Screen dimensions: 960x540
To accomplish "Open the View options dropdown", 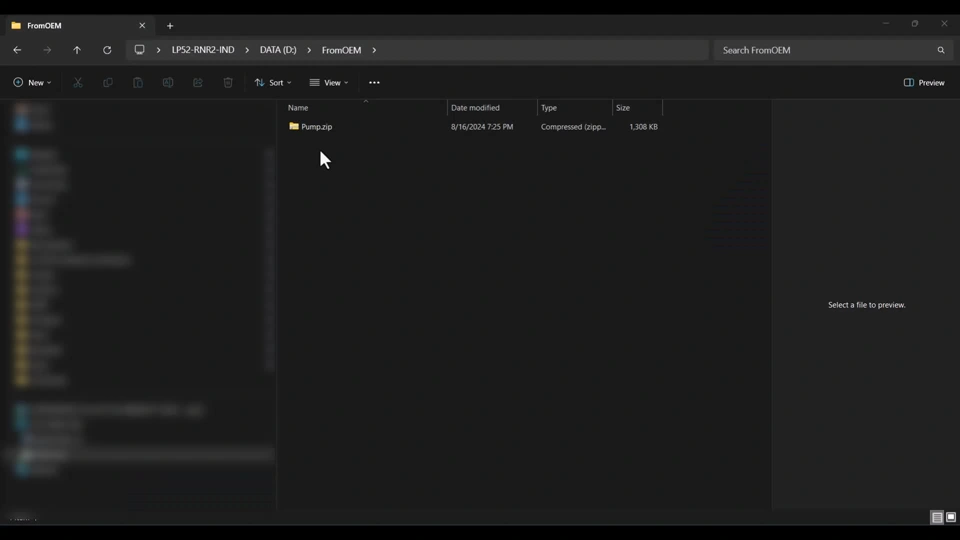I will (329, 83).
